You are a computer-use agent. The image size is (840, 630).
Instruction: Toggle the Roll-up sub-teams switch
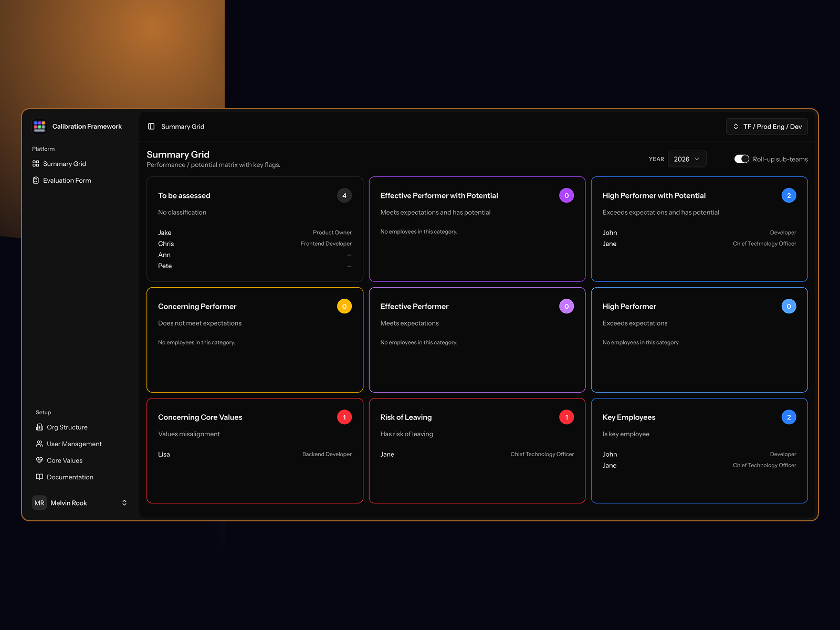point(741,159)
